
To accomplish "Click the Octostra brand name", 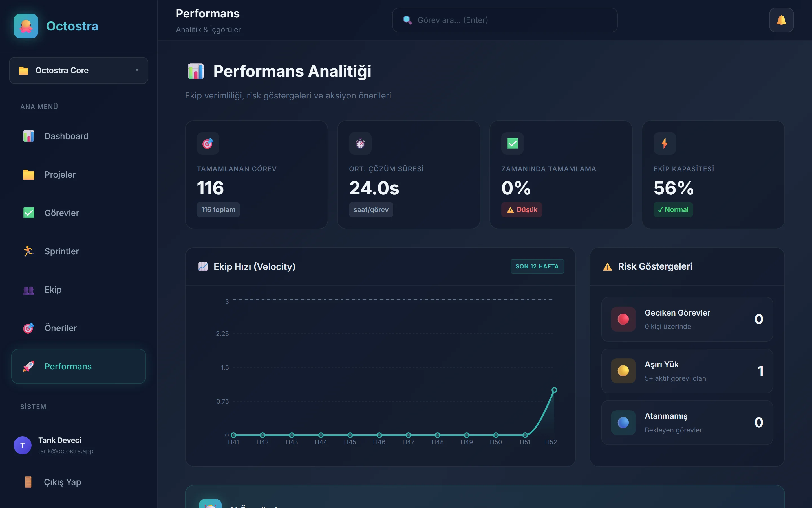I will pos(72,26).
